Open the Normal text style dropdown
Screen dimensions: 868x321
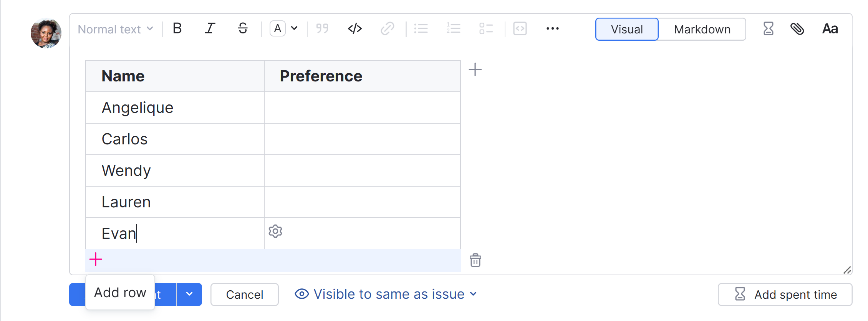point(115,29)
